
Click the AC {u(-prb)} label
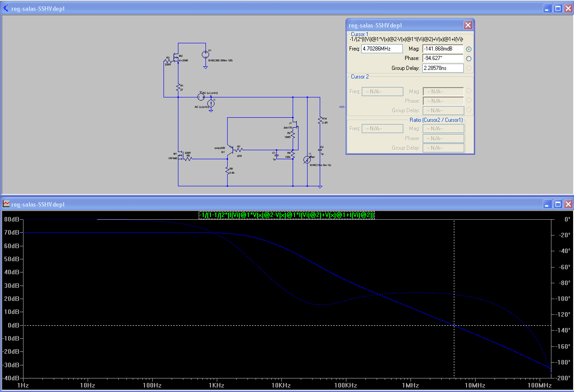(x=210, y=93)
